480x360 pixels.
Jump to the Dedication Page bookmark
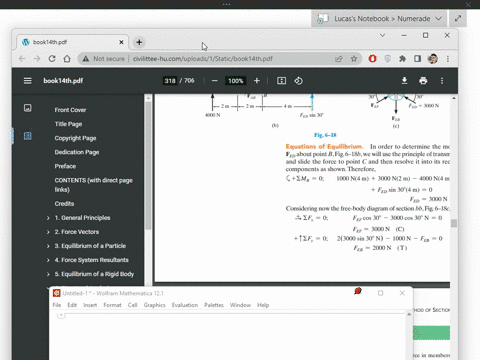coord(77,152)
